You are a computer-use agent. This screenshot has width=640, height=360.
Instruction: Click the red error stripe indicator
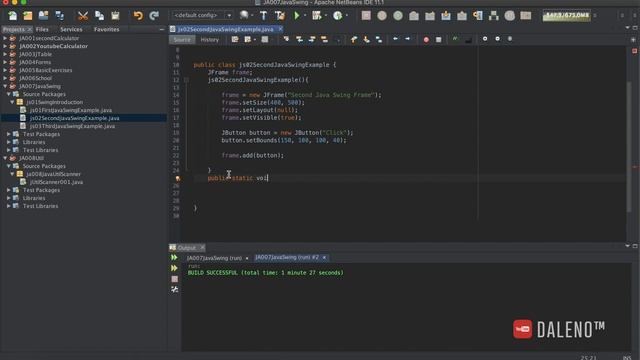[634, 51]
